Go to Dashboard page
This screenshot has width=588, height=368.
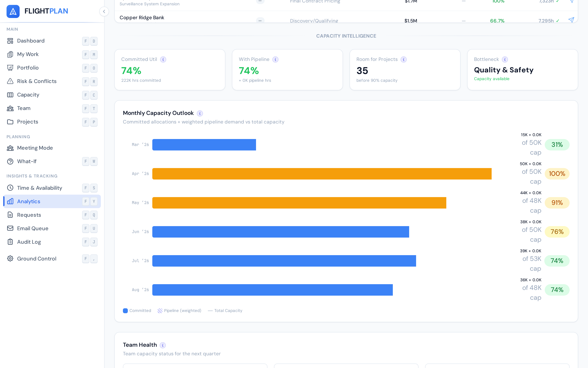point(31,41)
